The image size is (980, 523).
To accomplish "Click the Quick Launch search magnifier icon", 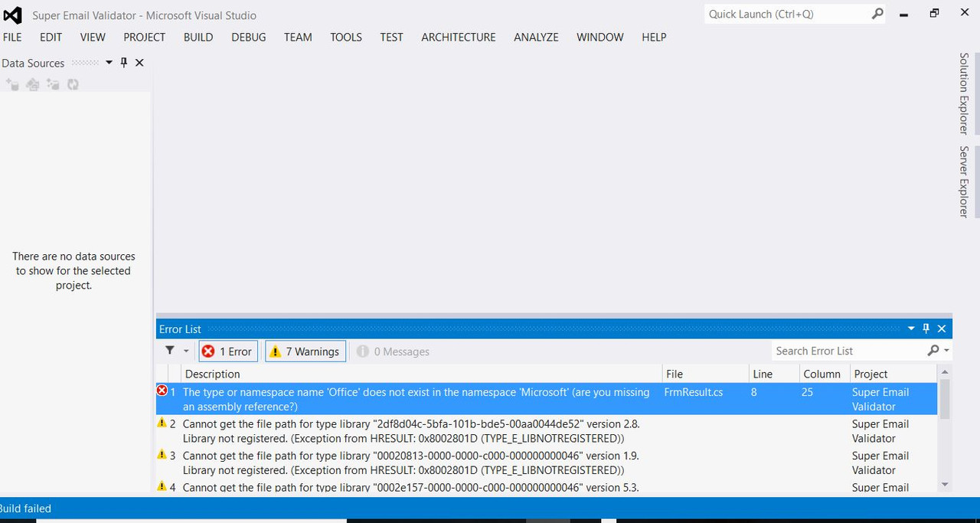I will (x=877, y=14).
